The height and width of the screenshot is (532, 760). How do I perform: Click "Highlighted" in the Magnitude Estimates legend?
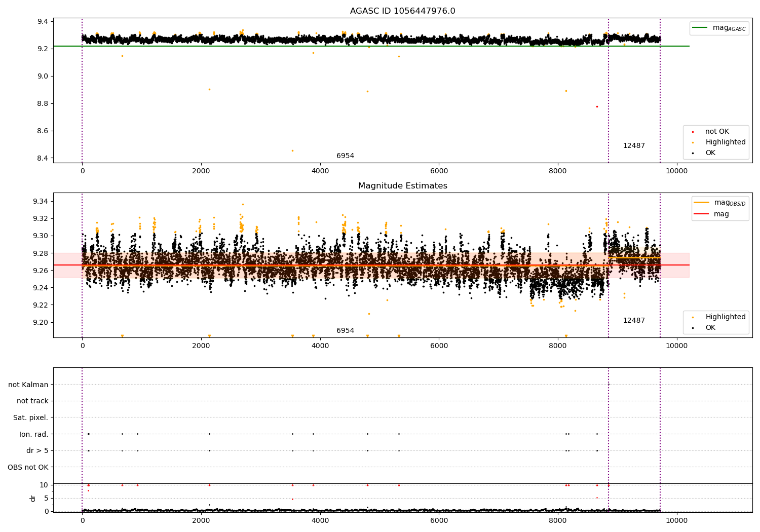point(725,317)
